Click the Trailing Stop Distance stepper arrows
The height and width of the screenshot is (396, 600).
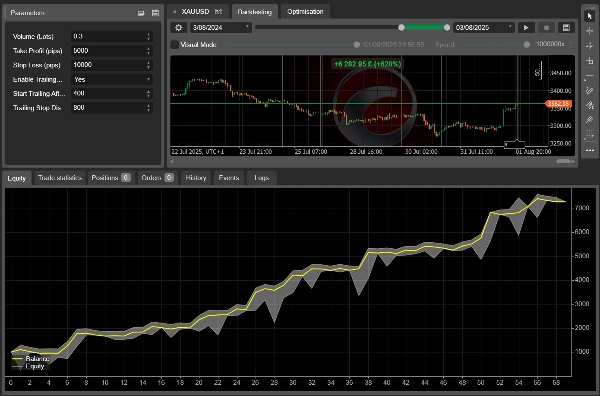pyautogui.click(x=148, y=108)
